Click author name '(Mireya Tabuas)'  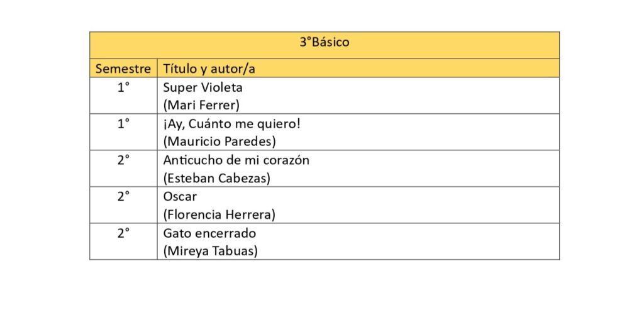pos(210,251)
